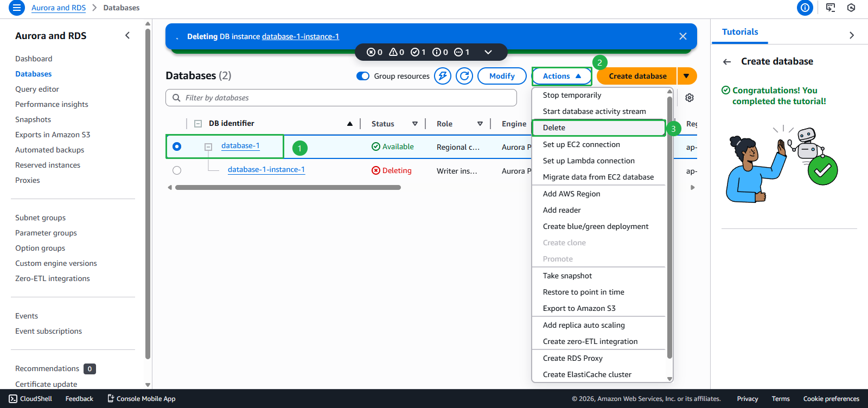Toggle the Group resources switch
Viewport: 868px width, 408px height.
click(363, 76)
